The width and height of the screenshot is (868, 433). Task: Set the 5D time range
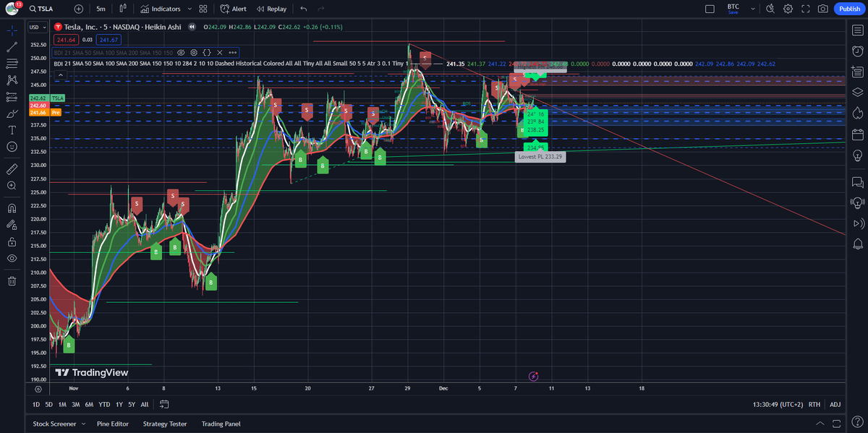coord(49,404)
